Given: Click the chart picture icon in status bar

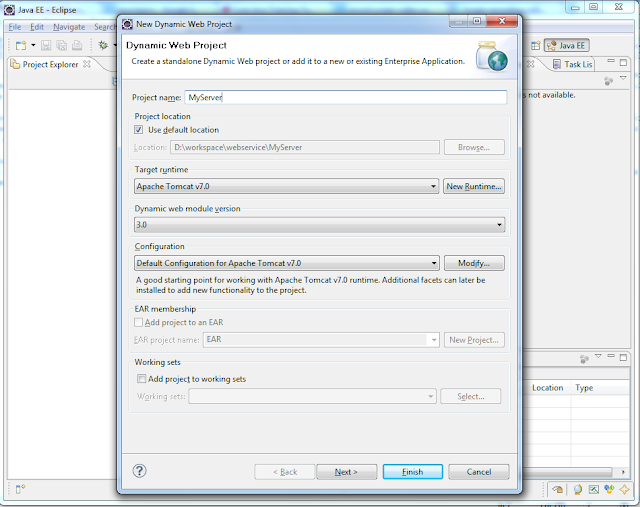Looking at the screenshot, I should coord(594,489).
